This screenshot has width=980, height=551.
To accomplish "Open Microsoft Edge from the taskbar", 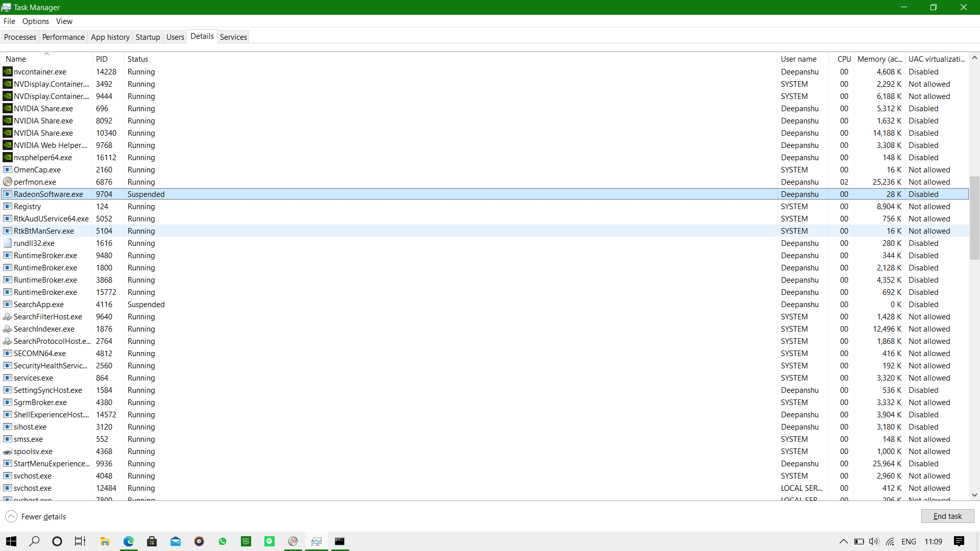I will pyautogui.click(x=128, y=541).
